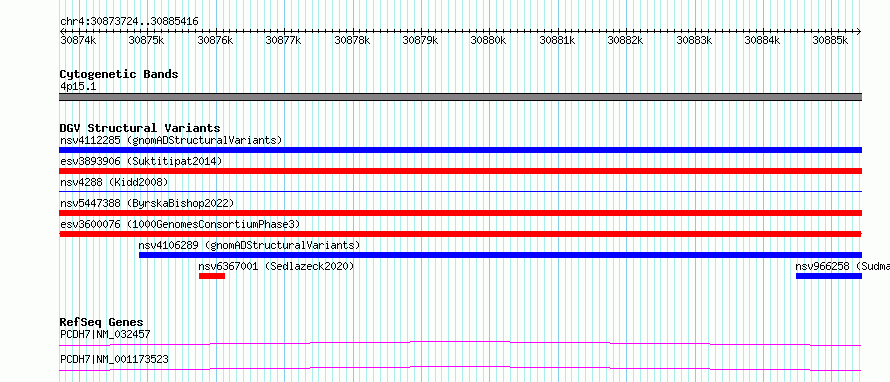Open the nsv966258 variant label

(x=842, y=266)
